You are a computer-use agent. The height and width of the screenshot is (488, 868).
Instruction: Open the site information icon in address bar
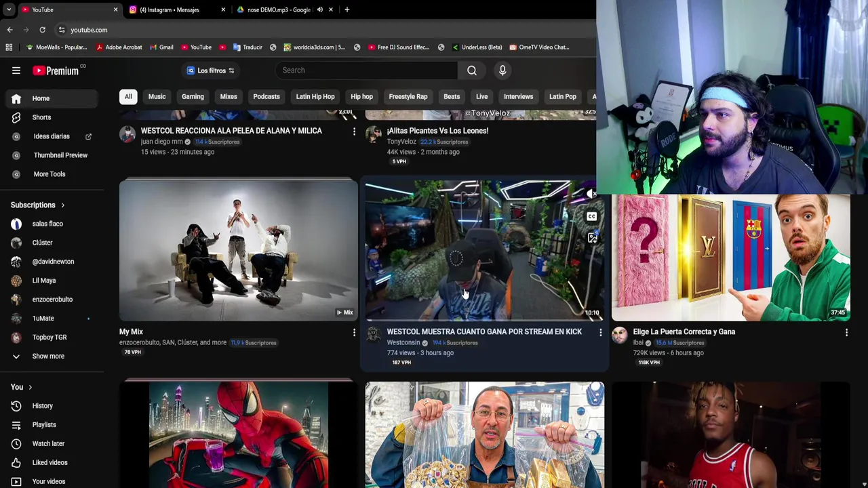62,30
